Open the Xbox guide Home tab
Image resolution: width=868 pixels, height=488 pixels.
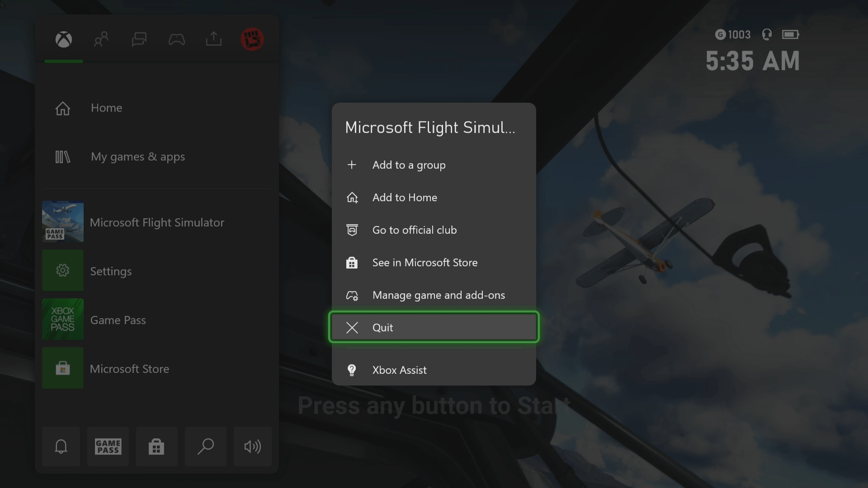[63, 40]
